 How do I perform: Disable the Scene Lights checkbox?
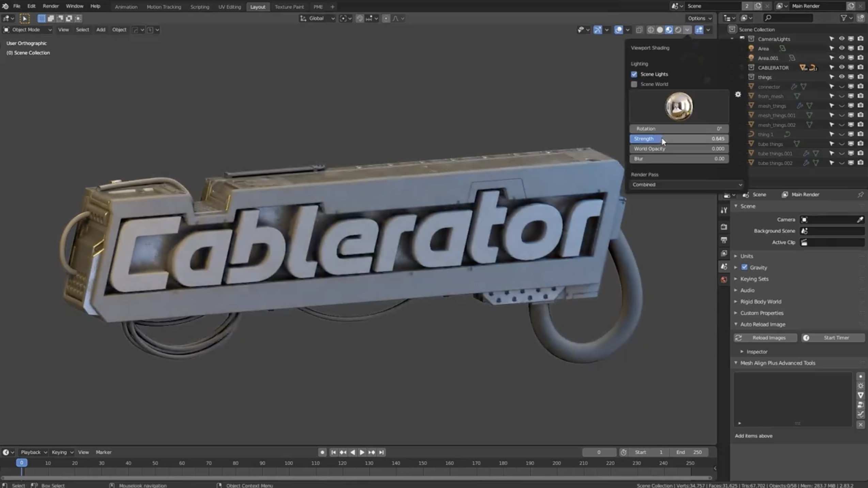click(x=634, y=74)
